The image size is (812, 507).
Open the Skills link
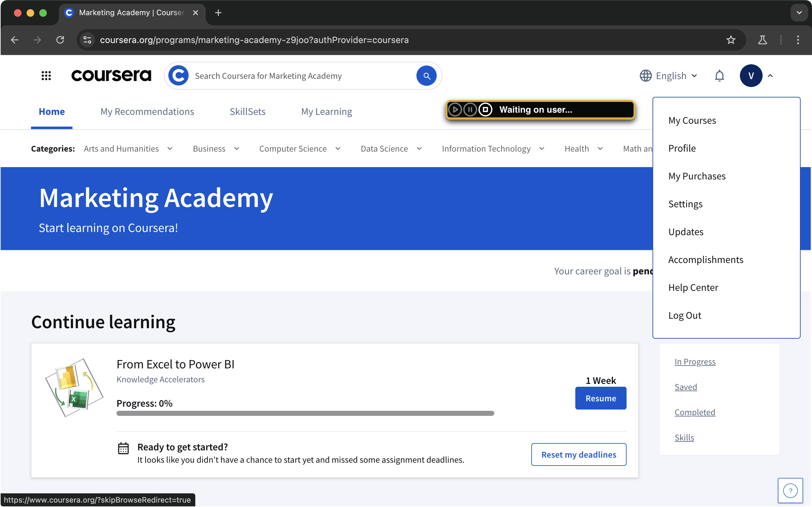pyautogui.click(x=684, y=438)
